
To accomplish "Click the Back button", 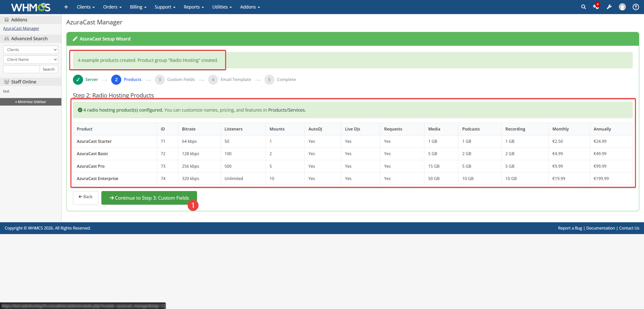I will tap(85, 197).
